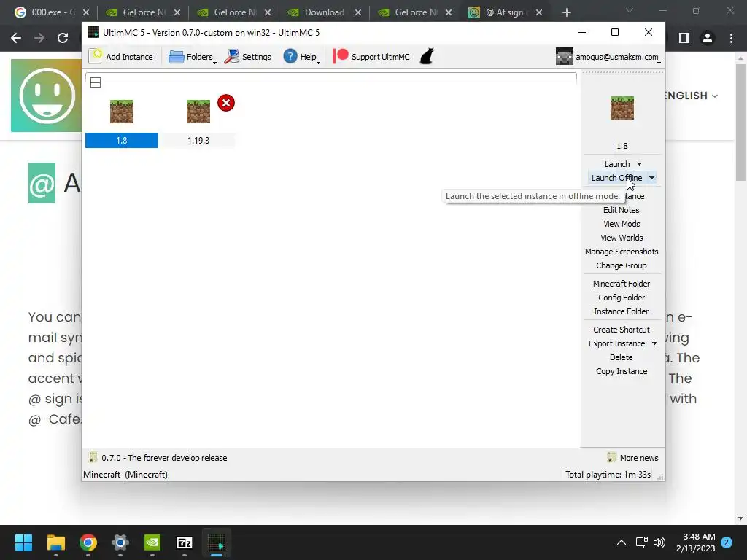The image size is (747, 560).
Task: Open 7-Zip from the taskbar
Action: click(x=185, y=542)
